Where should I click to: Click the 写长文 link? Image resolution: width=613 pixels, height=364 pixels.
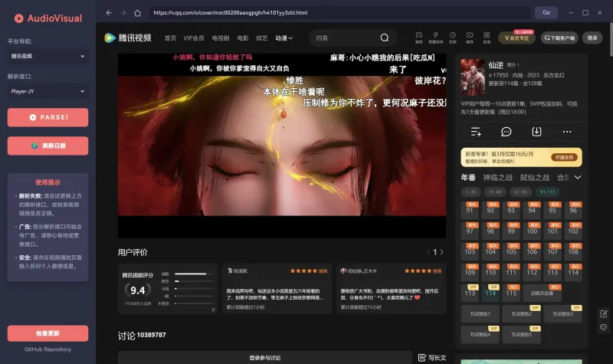click(x=432, y=358)
